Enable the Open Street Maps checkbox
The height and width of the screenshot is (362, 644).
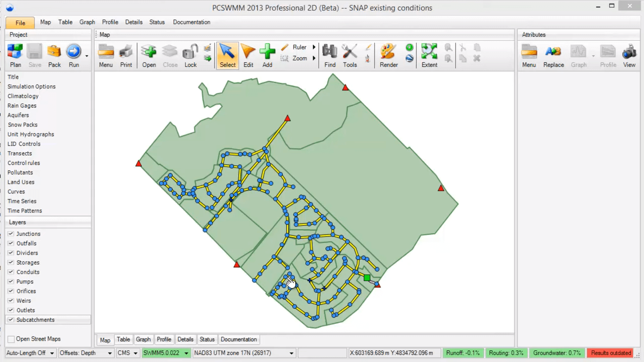(x=11, y=339)
